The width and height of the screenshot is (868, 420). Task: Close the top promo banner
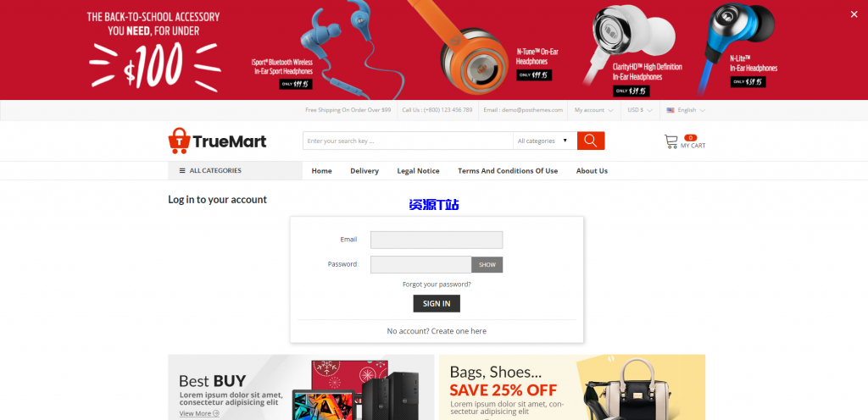854,14
